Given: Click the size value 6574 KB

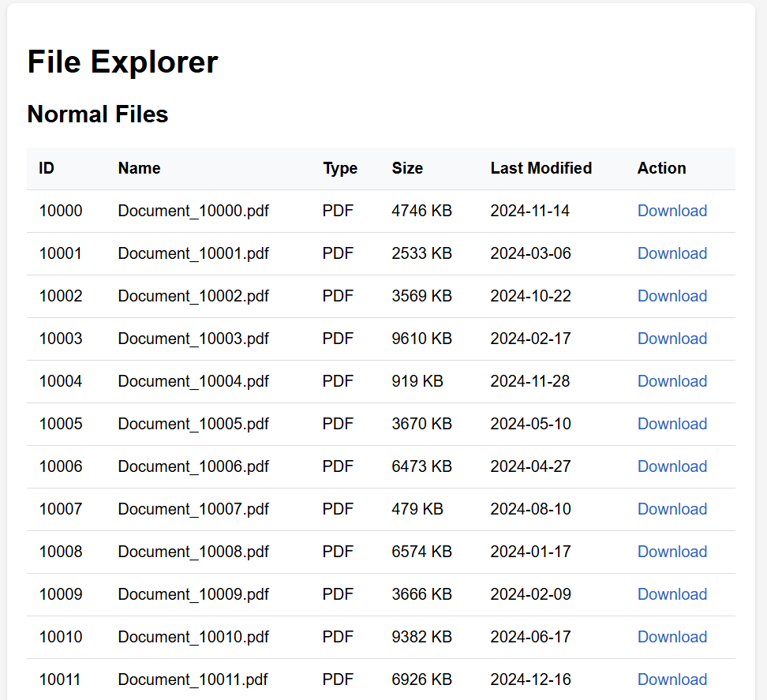Looking at the screenshot, I should 421,552.
